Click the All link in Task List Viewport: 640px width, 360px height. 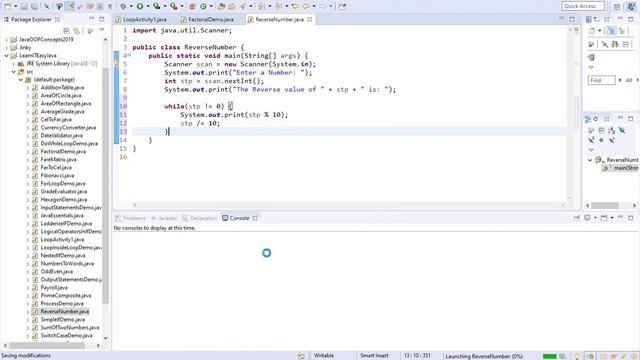click(629, 80)
